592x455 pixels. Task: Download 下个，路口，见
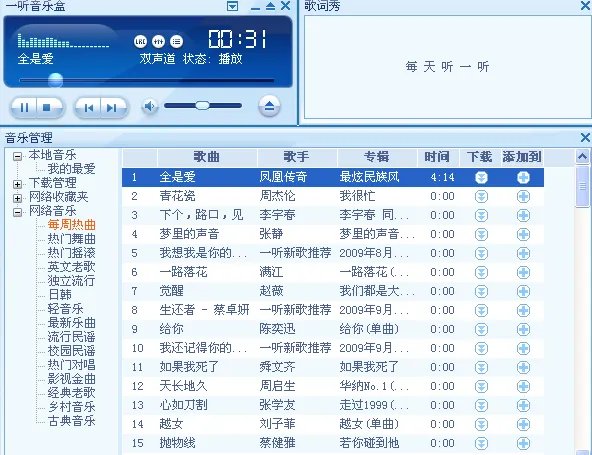coord(481,215)
